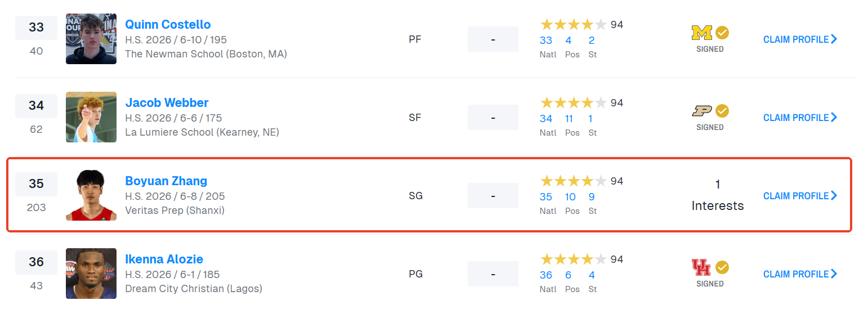Click national rank 36 for Ikenna Alozie
Viewport: 868px width, 309px height.
tap(546, 275)
